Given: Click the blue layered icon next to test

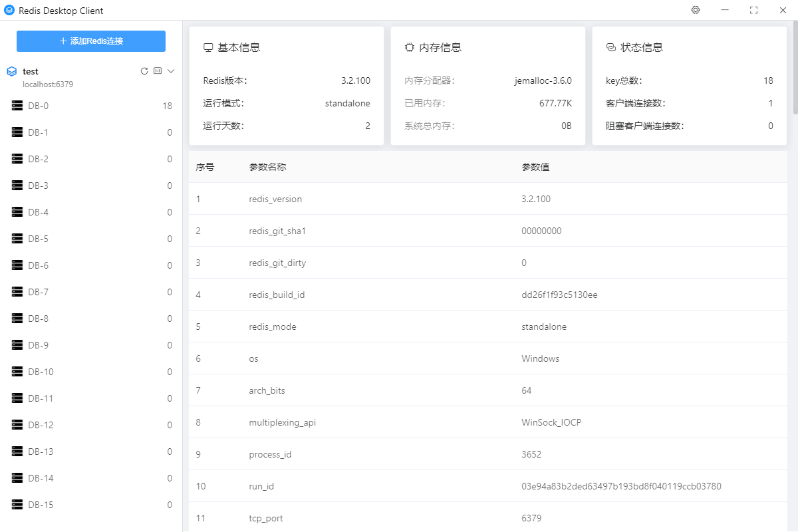Looking at the screenshot, I should [11, 71].
